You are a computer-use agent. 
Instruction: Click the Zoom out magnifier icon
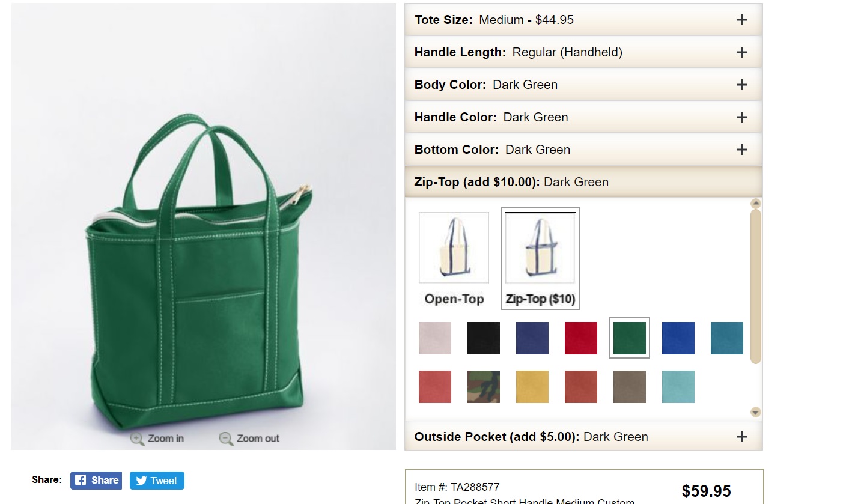coord(227,439)
